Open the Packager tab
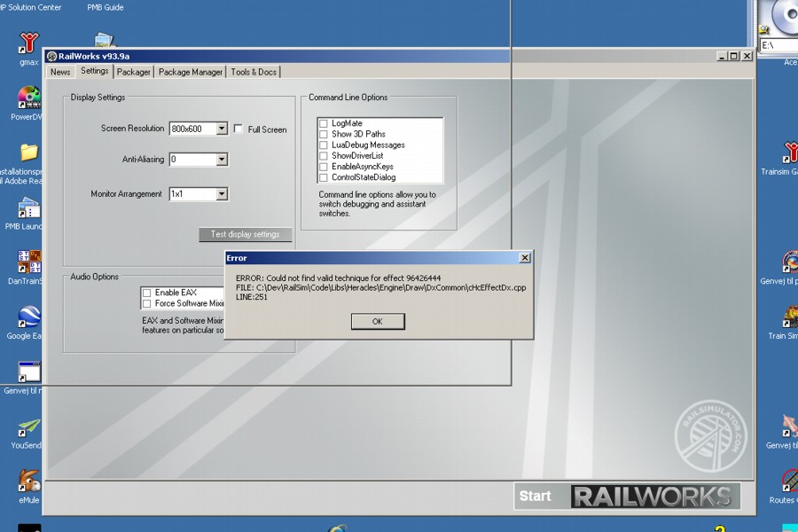Screen dimensions: 798x532 (133, 72)
